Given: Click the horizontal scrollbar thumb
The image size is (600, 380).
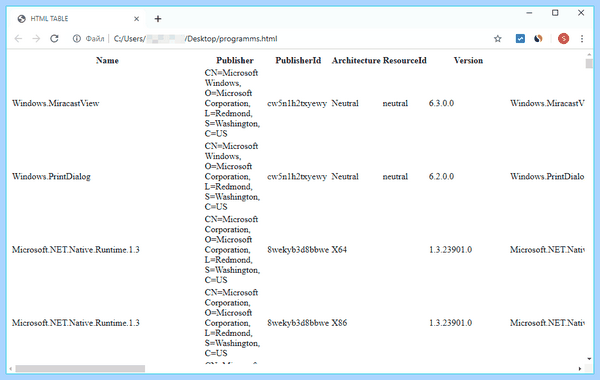Looking at the screenshot, I should click(x=80, y=369).
